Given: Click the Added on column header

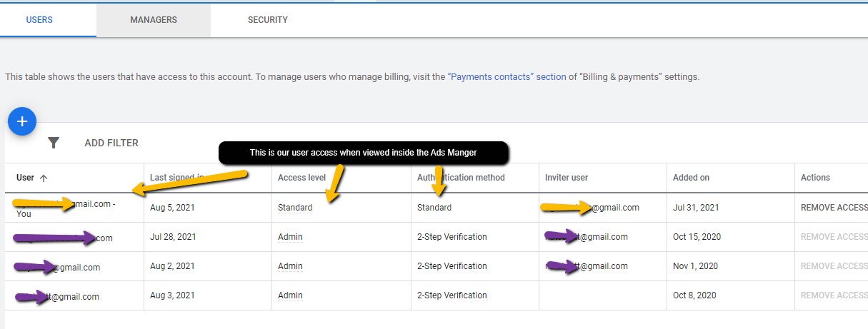Looking at the screenshot, I should [691, 178].
